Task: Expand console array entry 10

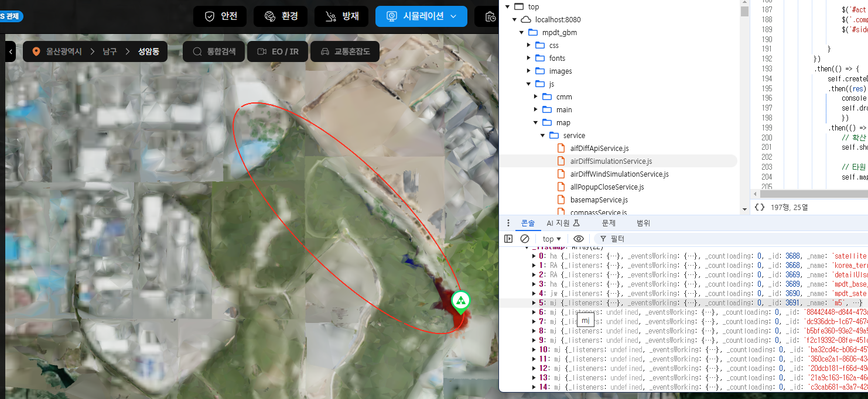Action: pyautogui.click(x=534, y=349)
